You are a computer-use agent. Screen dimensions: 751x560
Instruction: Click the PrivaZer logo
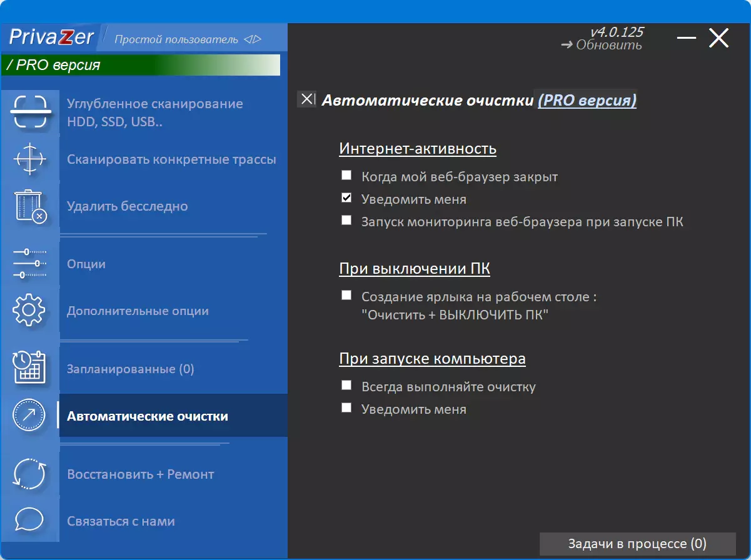51,37
